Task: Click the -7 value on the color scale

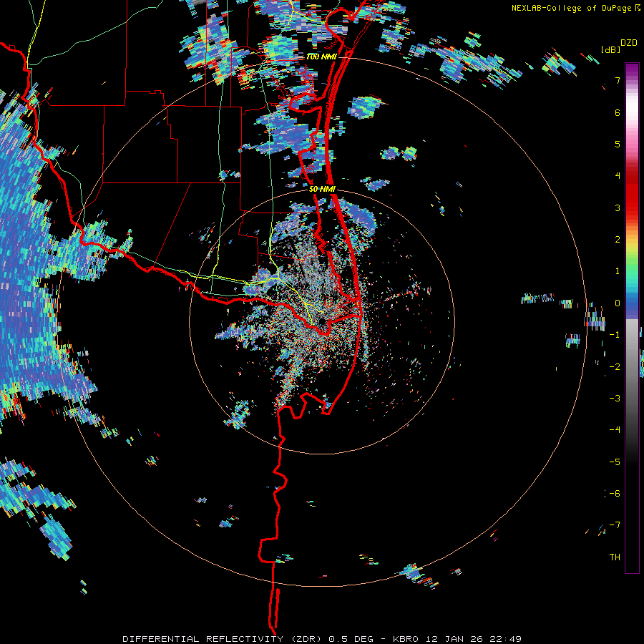Action: pos(615,525)
